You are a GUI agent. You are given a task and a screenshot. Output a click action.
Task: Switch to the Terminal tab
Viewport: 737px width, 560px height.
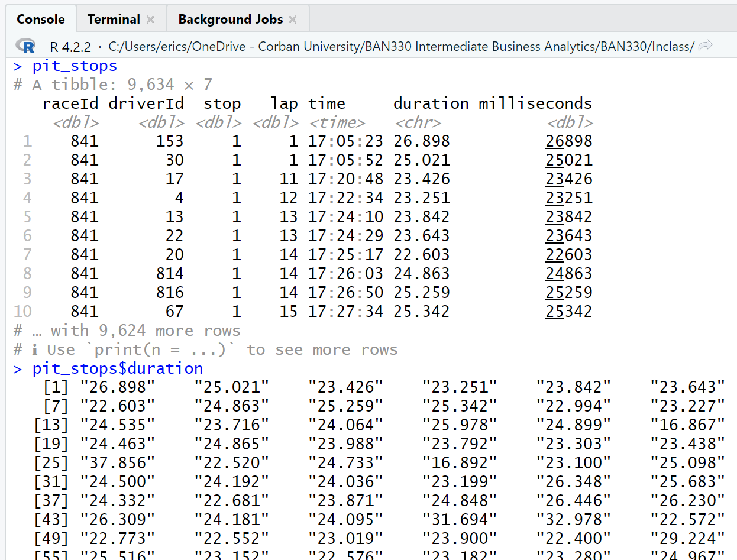pyautogui.click(x=113, y=19)
